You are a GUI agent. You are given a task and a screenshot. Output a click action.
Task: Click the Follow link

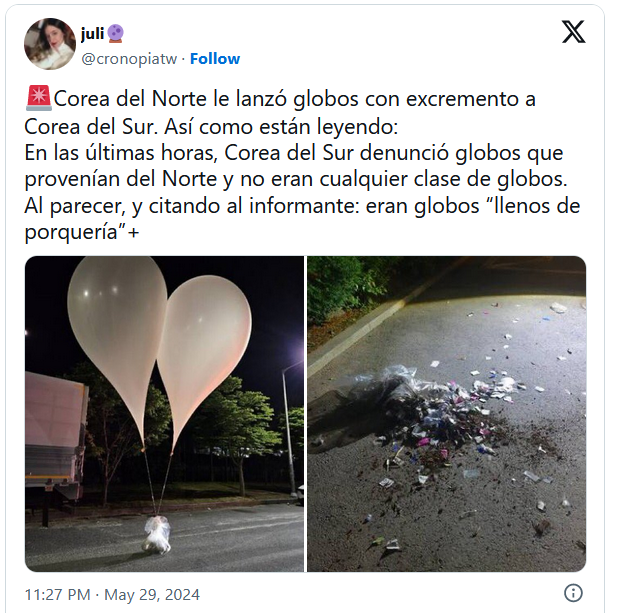(215, 59)
